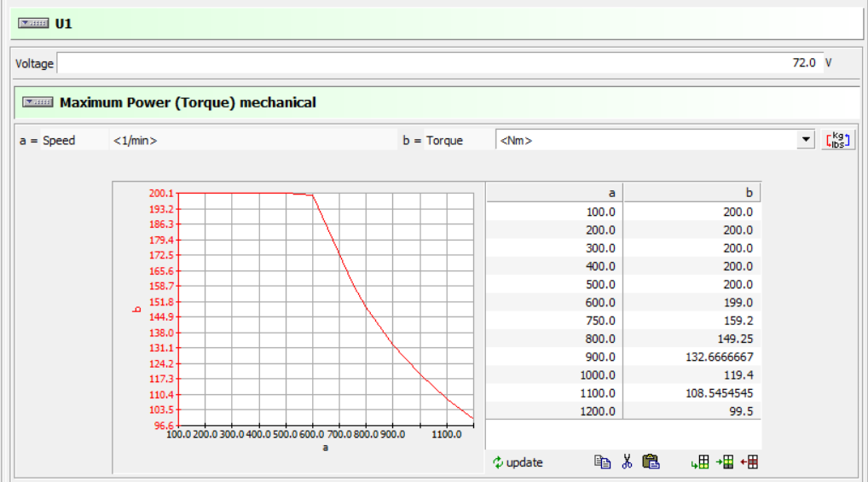Select the speed cell 300.0
Screen dimensions: 868x482
[555, 248]
